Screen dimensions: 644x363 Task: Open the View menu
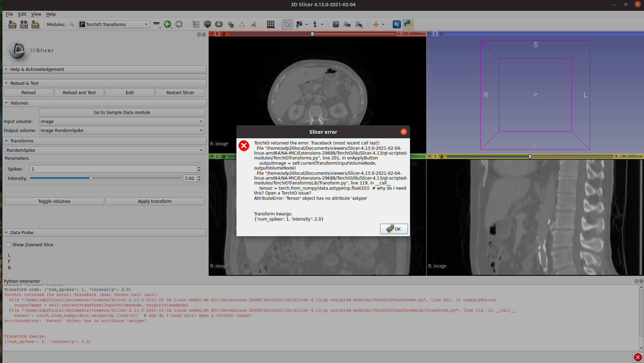36,14
